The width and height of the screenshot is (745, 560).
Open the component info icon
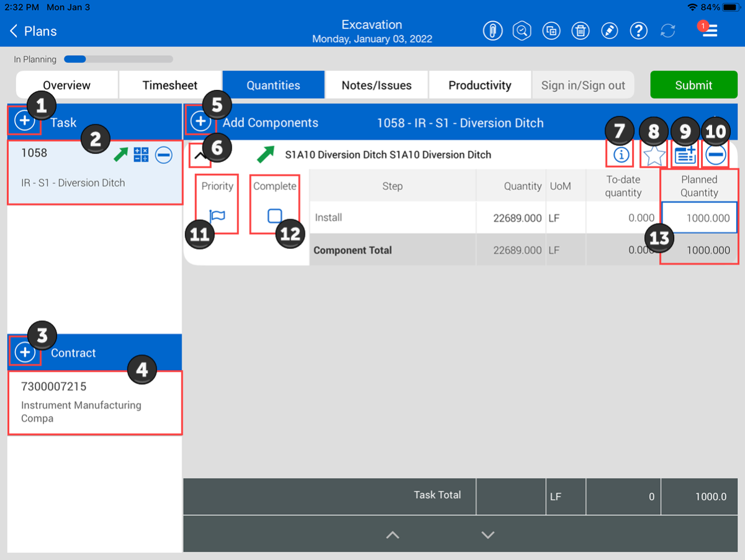click(620, 155)
